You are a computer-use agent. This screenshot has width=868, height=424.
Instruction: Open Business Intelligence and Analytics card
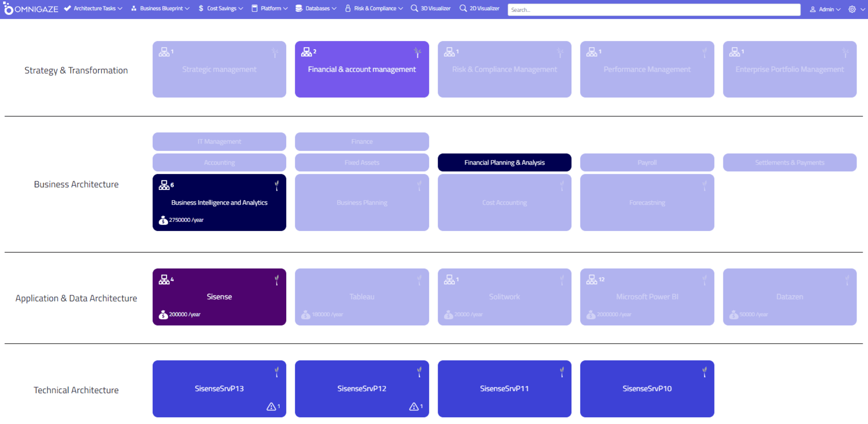(x=219, y=203)
